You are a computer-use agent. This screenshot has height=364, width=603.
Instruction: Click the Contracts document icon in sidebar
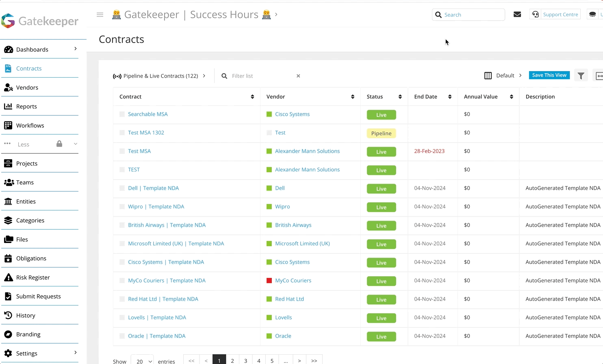(8, 68)
